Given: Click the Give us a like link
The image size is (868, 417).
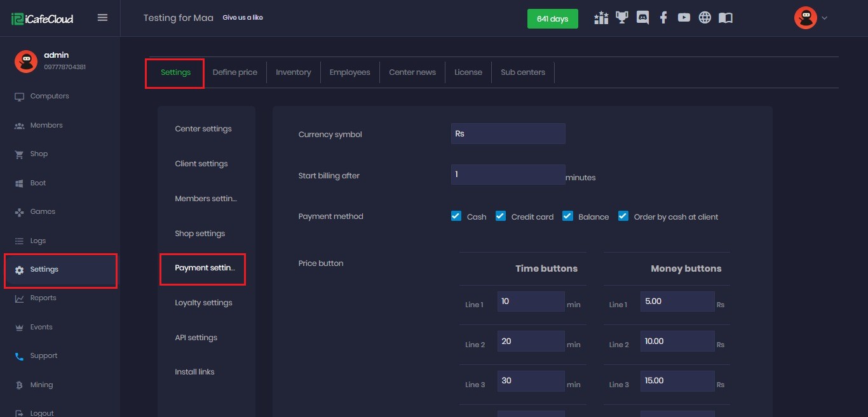Looking at the screenshot, I should pyautogui.click(x=242, y=18).
